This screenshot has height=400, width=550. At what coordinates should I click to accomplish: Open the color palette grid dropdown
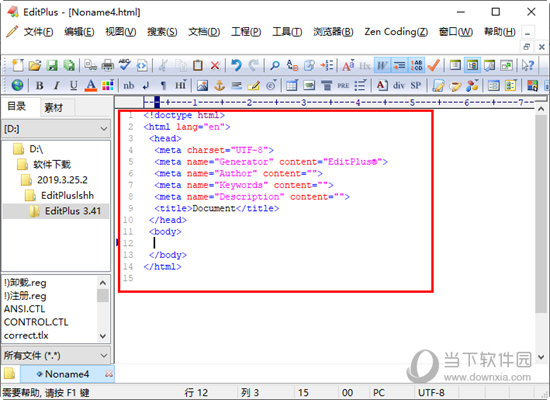coord(108,85)
